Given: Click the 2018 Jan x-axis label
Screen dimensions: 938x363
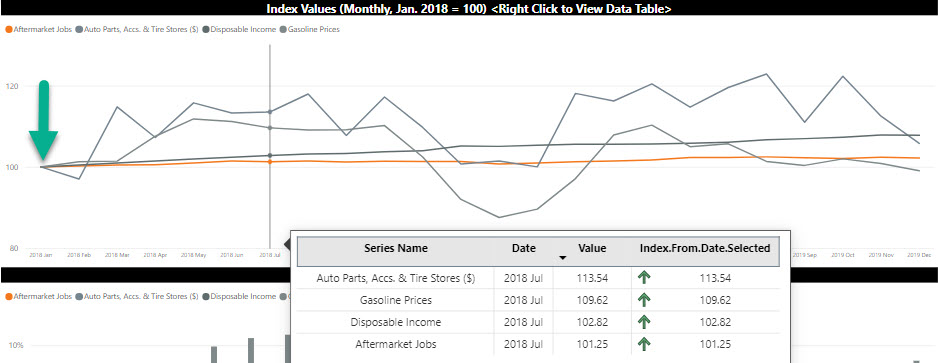Looking at the screenshot, I should point(41,255).
